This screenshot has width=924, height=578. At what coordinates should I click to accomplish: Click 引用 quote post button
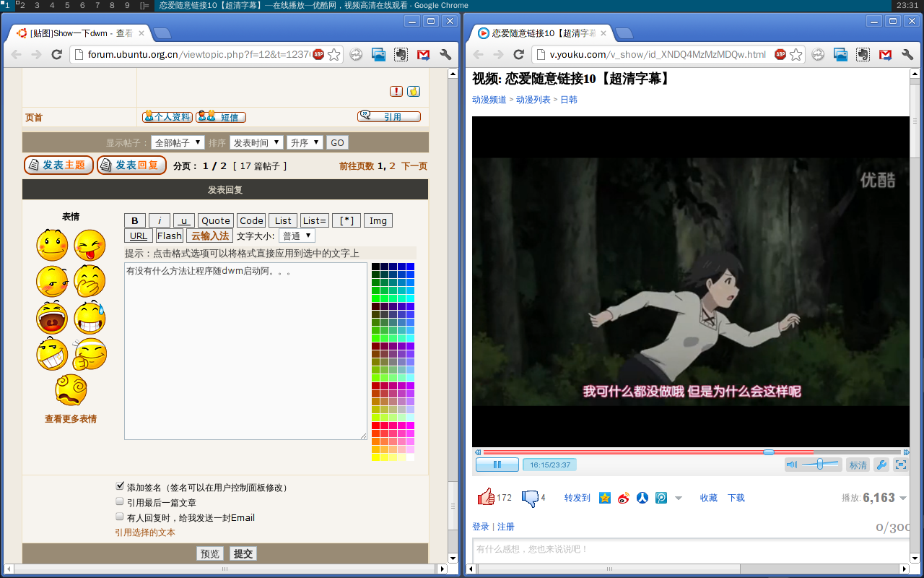tap(389, 116)
